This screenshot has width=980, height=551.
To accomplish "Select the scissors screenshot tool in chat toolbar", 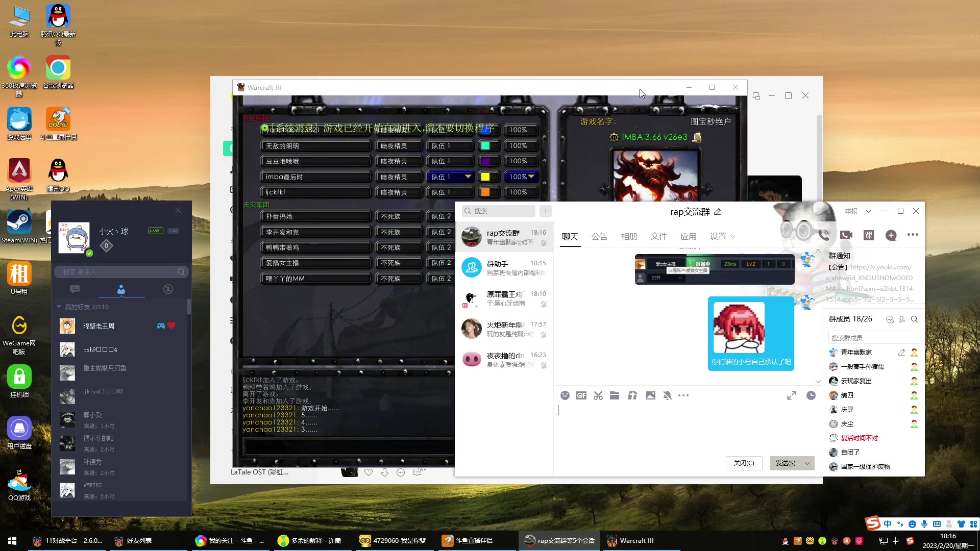I will (x=598, y=395).
